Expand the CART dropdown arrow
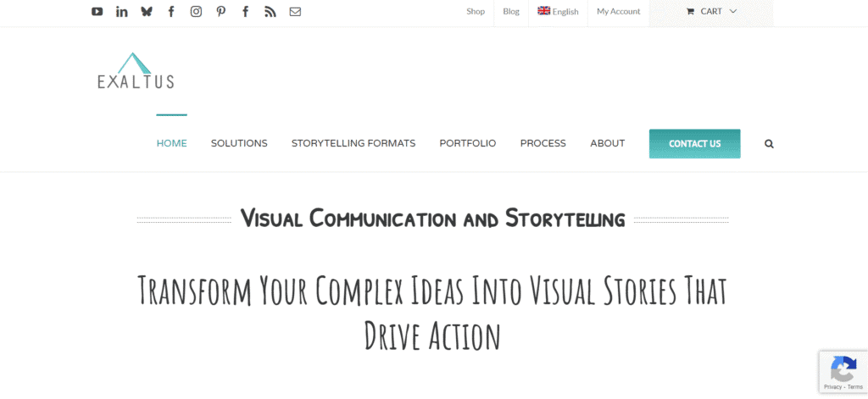The width and height of the screenshot is (868, 399). coord(733,12)
